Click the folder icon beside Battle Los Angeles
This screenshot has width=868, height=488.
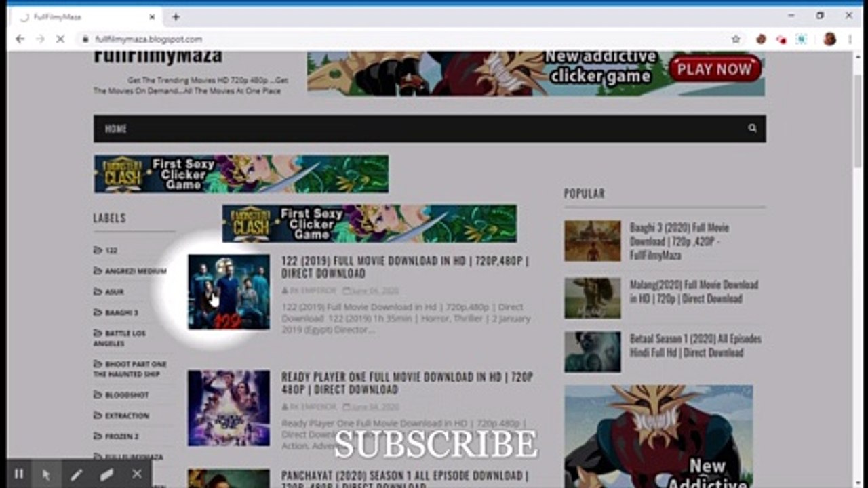(98, 333)
